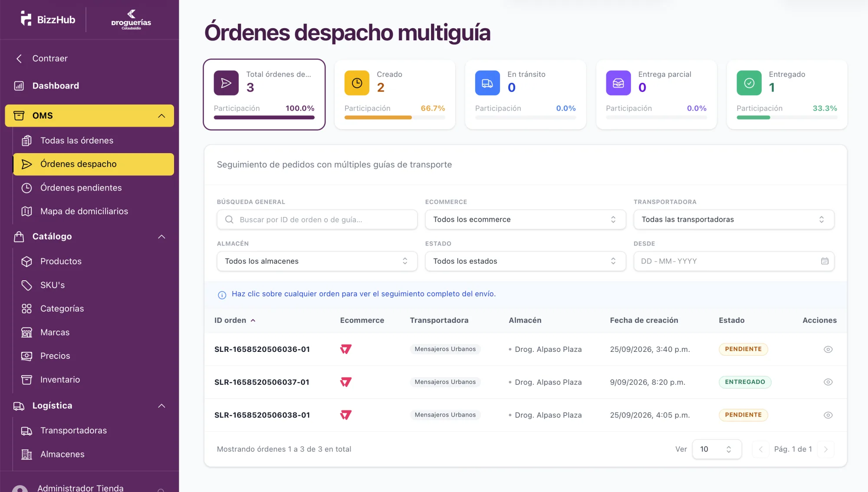Open Inventario menu item

(x=93, y=380)
